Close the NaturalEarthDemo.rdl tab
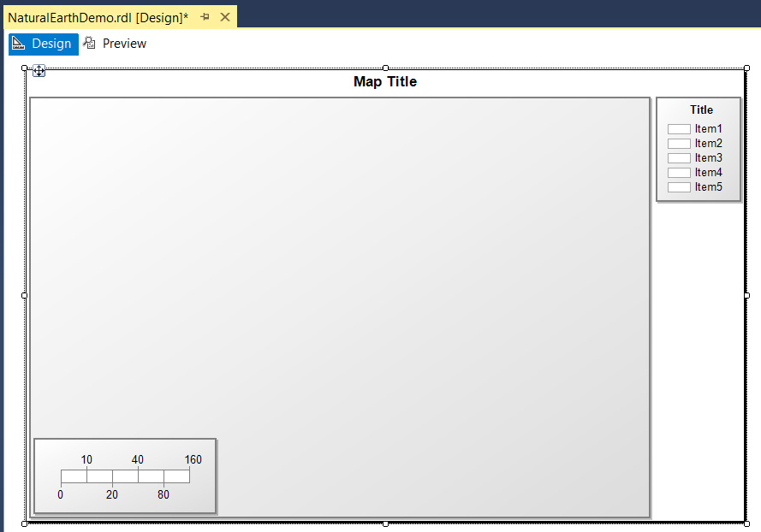 pos(225,17)
